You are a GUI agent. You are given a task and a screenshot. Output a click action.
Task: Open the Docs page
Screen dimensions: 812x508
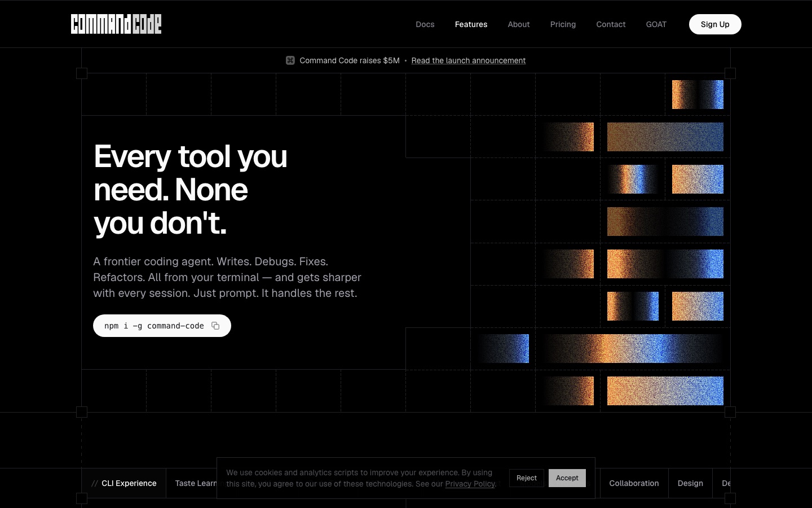(425, 24)
